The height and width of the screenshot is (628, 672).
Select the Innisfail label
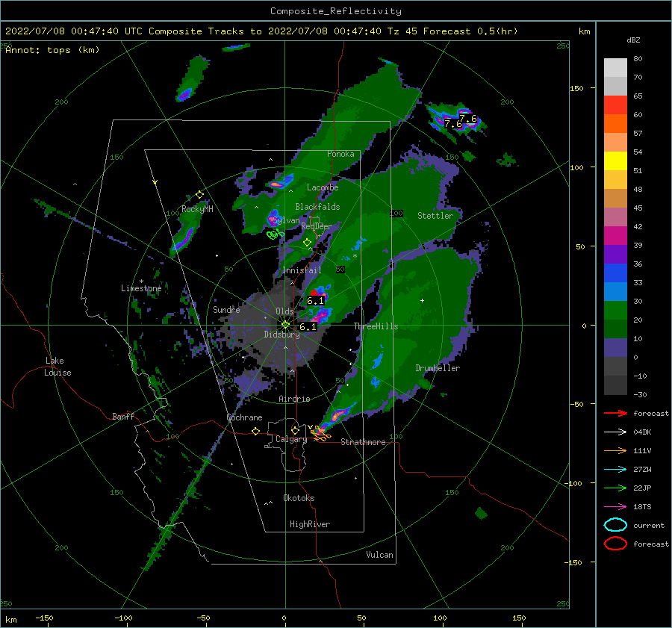[302, 270]
